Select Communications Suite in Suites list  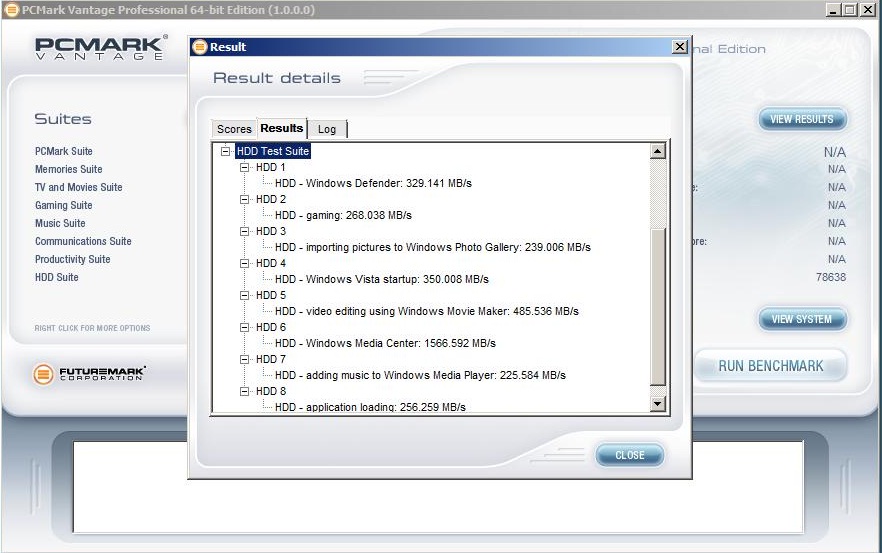click(83, 241)
